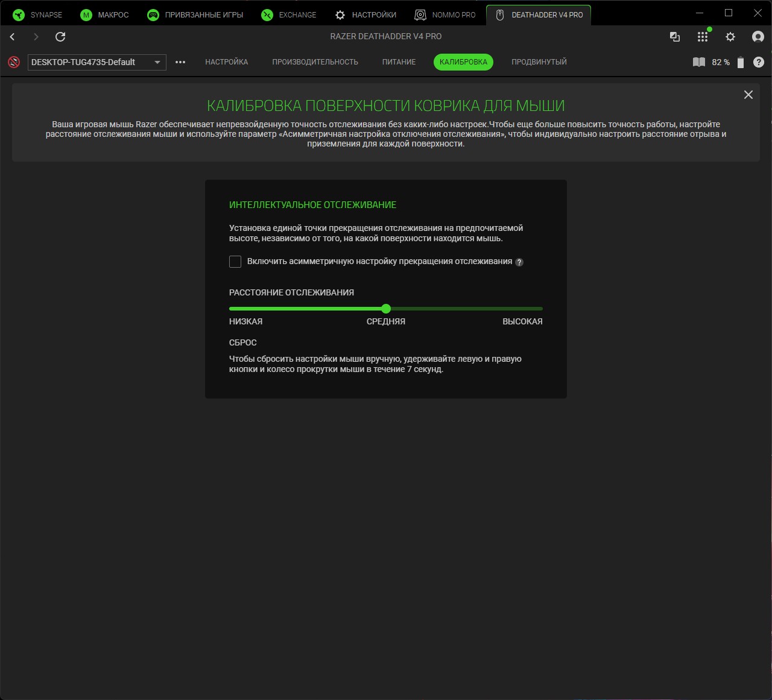Maximize the Synapse window
This screenshot has height=700, width=772.
coord(729,13)
